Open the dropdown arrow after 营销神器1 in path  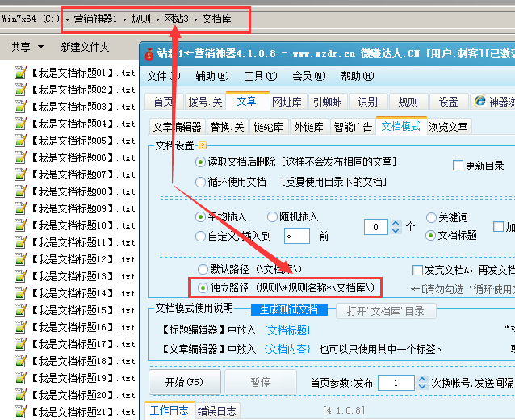[x=124, y=19]
